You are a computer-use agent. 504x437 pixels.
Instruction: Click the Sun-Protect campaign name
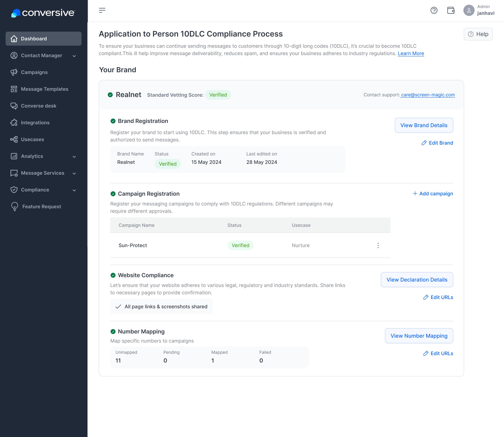[x=133, y=245]
